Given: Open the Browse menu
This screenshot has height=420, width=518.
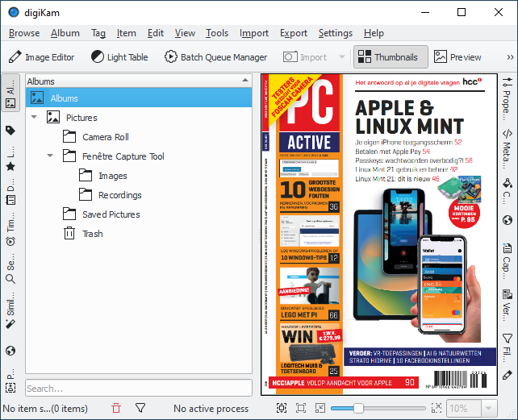Looking at the screenshot, I should tap(24, 33).
